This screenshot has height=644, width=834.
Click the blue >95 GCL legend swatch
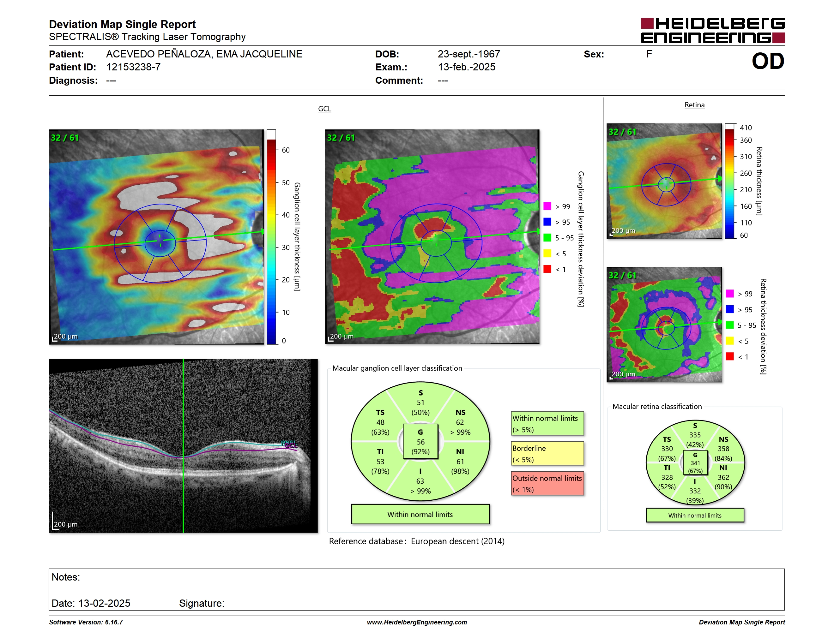tap(547, 222)
